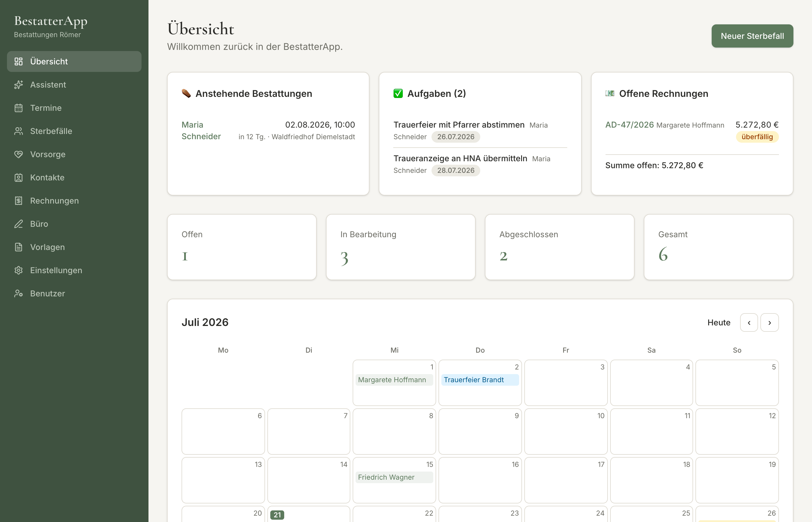The width and height of the screenshot is (812, 522).
Task: Click the 5.272,80 € invoice amount
Action: tap(757, 125)
